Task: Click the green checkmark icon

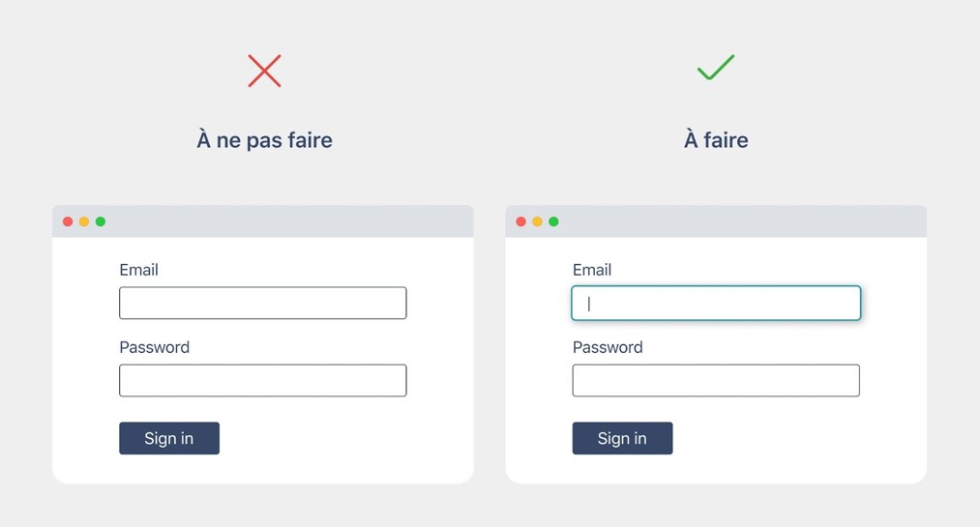Action: pyautogui.click(x=716, y=68)
